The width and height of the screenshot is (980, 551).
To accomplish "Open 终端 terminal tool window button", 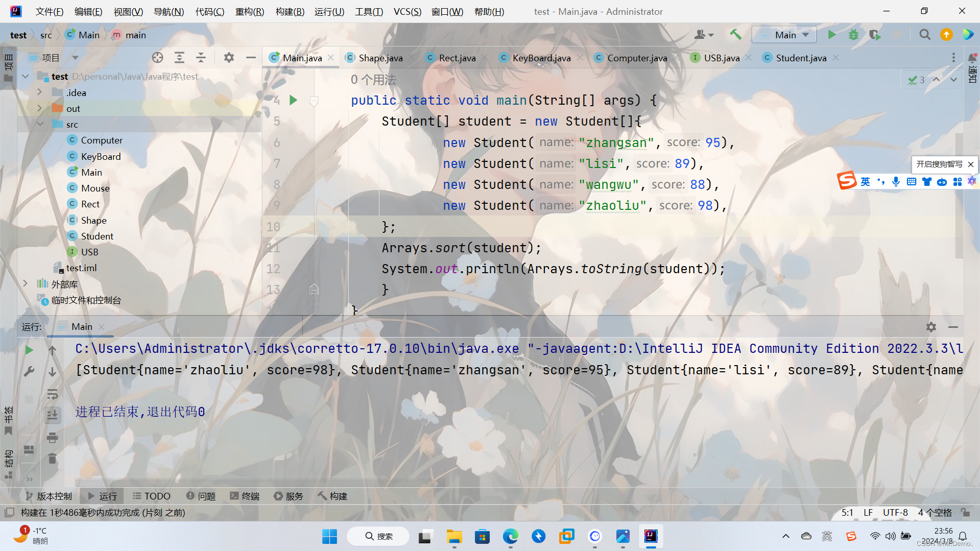I will (245, 496).
